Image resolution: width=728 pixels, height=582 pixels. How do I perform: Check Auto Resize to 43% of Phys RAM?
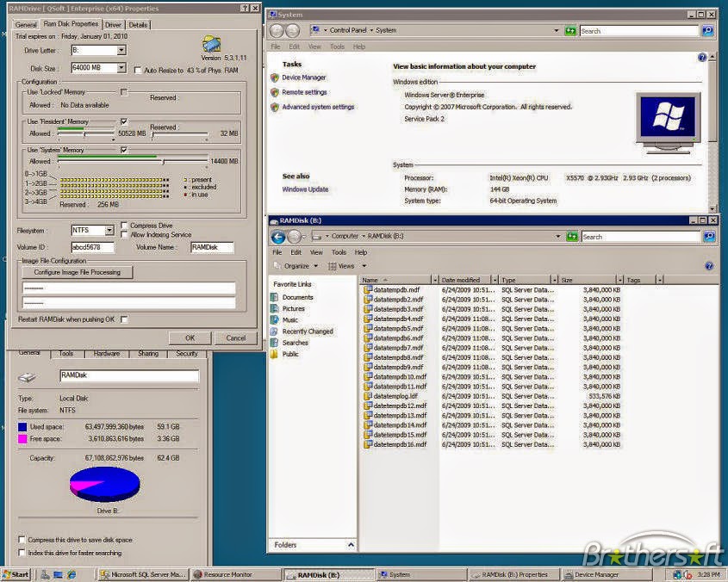pyautogui.click(x=138, y=70)
